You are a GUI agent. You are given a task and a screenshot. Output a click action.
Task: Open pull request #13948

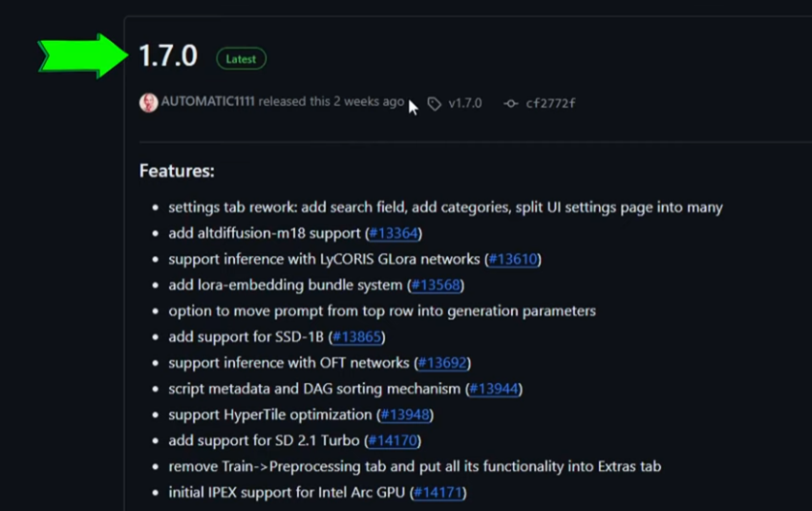click(x=405, y=415)
